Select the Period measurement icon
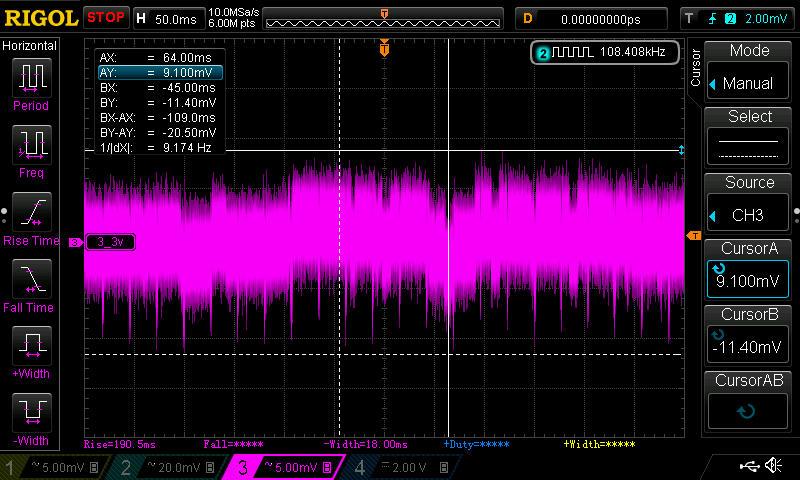Image resolution: width=800 pixels, height=480 pixels. pos(31,78)
